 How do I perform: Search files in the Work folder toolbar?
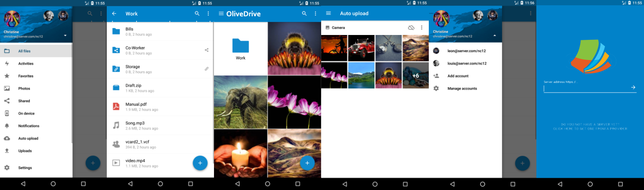click(197, 13)
